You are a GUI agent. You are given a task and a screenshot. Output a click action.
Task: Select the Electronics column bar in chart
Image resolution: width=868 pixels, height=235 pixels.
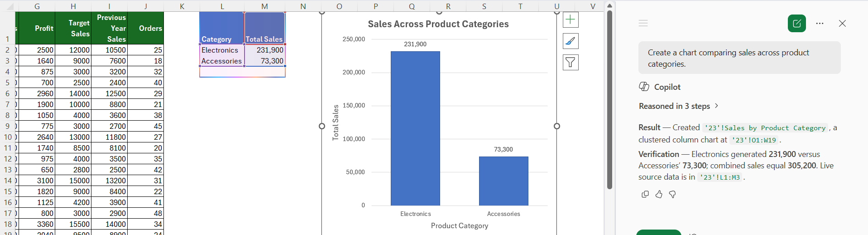tap(415, 128)
